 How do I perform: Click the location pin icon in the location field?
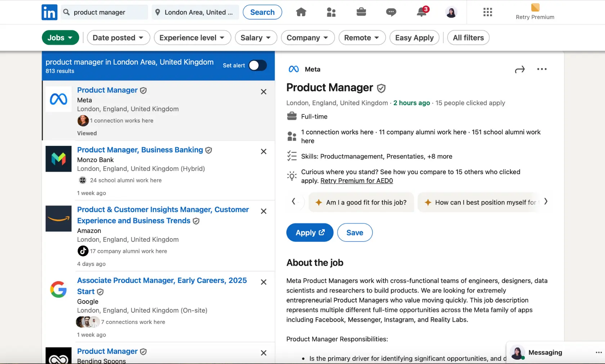coord(157,12)
